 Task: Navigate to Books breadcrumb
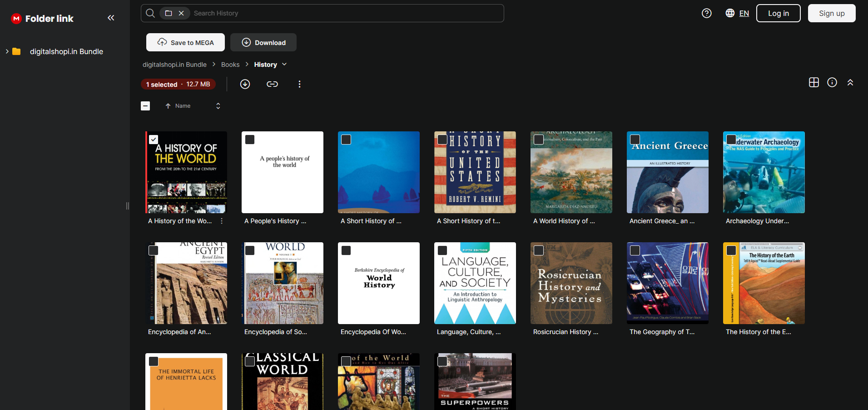pos(230,65)
